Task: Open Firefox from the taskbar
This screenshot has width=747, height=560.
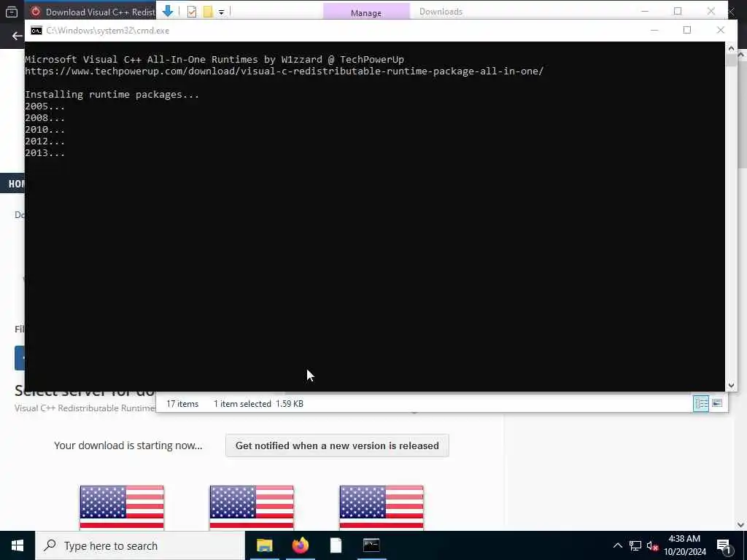Action: click(x=300, y=545)
